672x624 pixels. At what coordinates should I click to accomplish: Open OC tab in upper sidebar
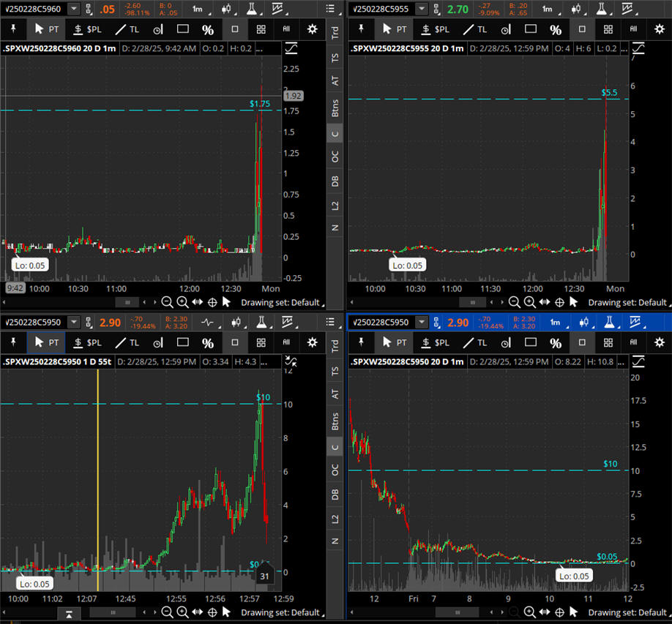pos(335,157)
